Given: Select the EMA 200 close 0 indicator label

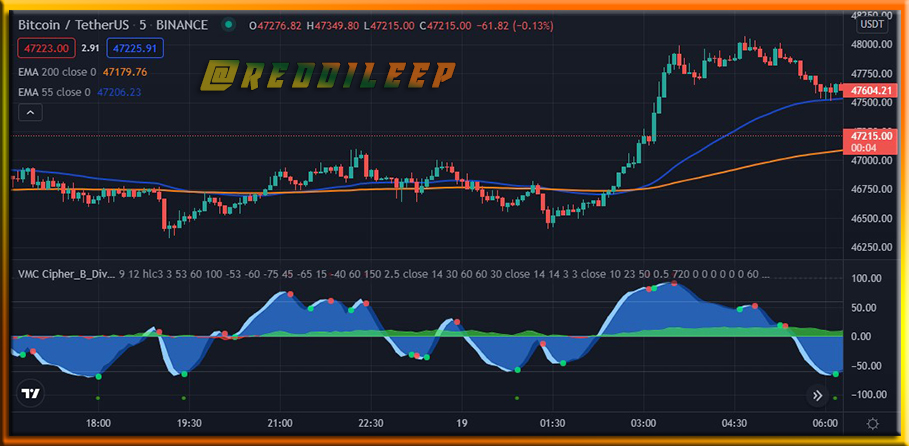Looking at the screenshot, I should (57, 72).
